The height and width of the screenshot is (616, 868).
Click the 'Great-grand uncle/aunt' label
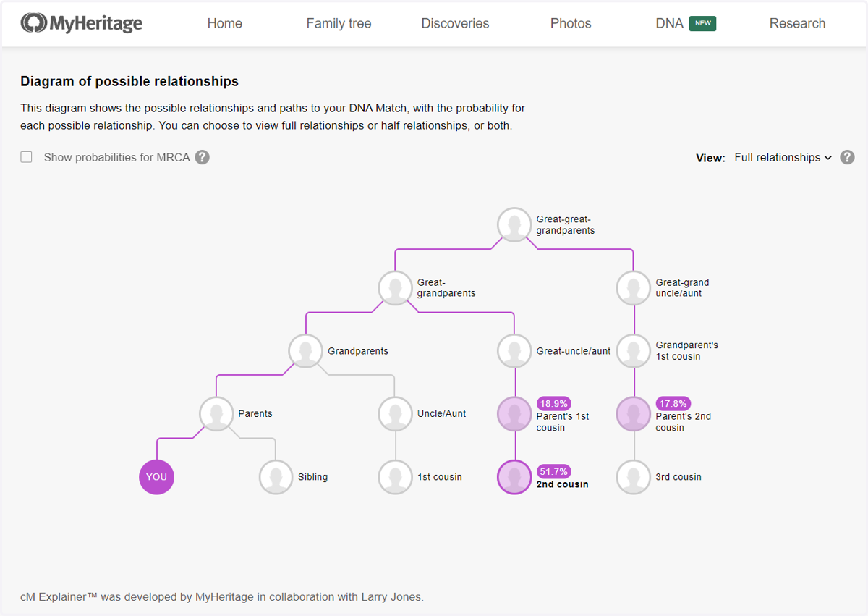click(682, 288)
